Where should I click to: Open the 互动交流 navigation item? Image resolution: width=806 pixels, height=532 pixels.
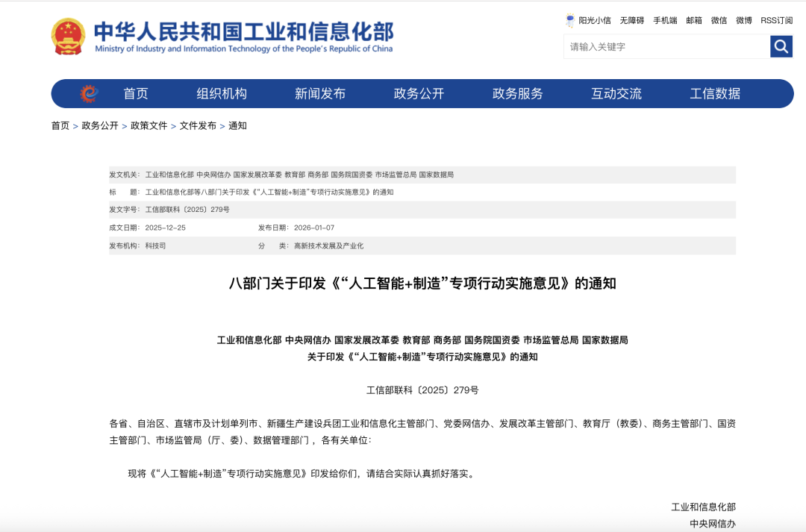[x=616, y=93]
